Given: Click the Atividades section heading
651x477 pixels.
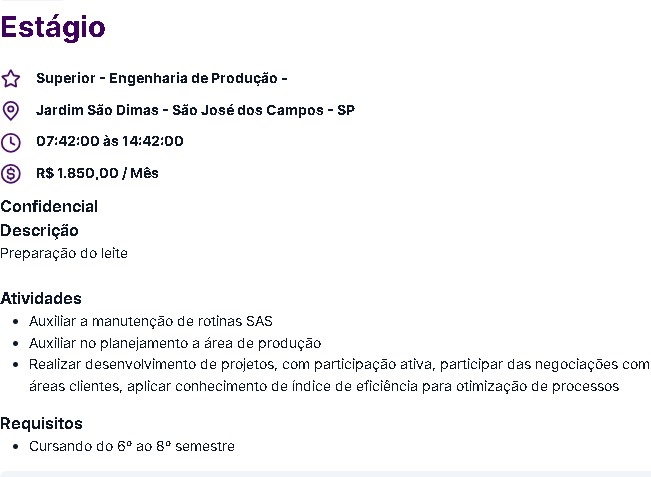Looking at the screenshot, I should pyautogui.click(x=41, y=298).
